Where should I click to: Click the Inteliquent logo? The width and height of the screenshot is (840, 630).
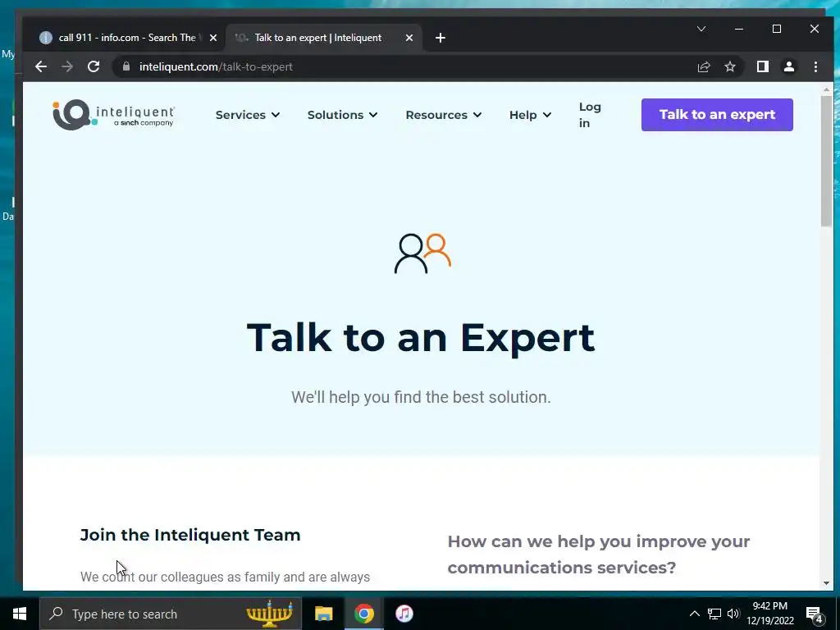[113, 115]
